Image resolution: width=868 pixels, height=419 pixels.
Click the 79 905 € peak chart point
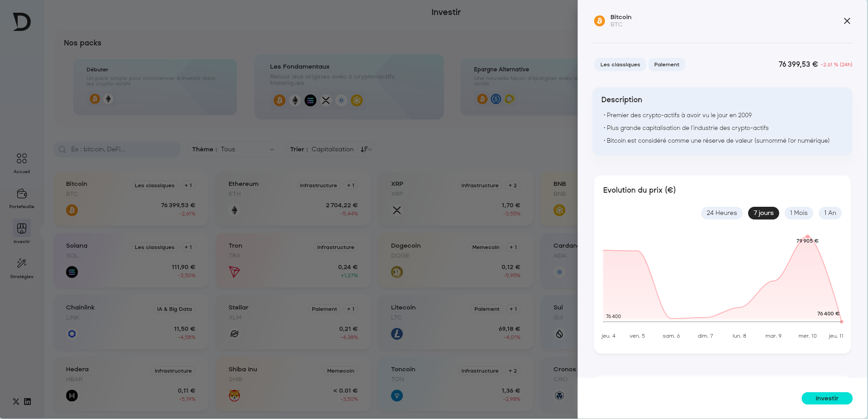click(808, 236)
